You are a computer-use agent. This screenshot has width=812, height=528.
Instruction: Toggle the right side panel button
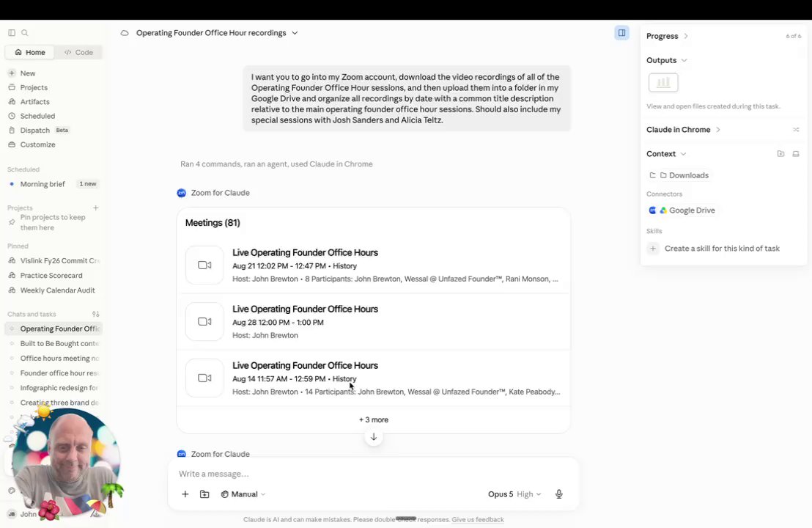click(x=621, y=33)
